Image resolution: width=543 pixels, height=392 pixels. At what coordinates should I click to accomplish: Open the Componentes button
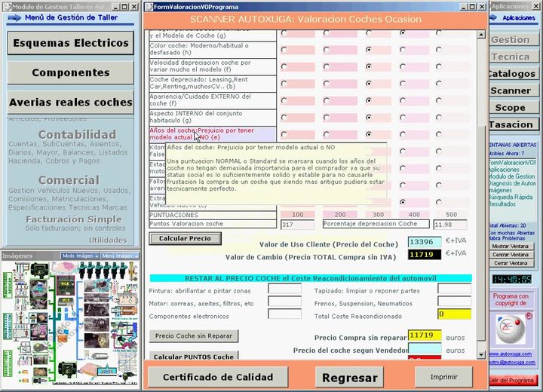tap(71, 72)
